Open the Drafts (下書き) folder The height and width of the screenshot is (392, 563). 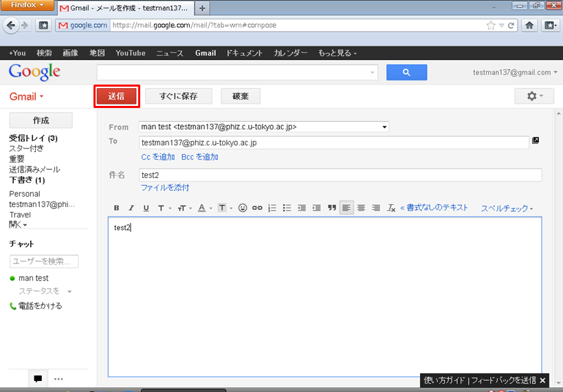tap(27, 180)
